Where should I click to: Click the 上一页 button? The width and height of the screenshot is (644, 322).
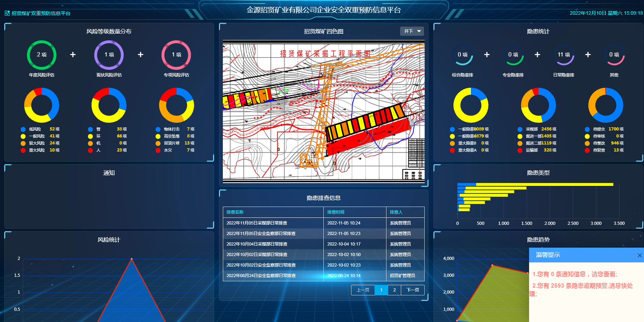pos(363,290)
